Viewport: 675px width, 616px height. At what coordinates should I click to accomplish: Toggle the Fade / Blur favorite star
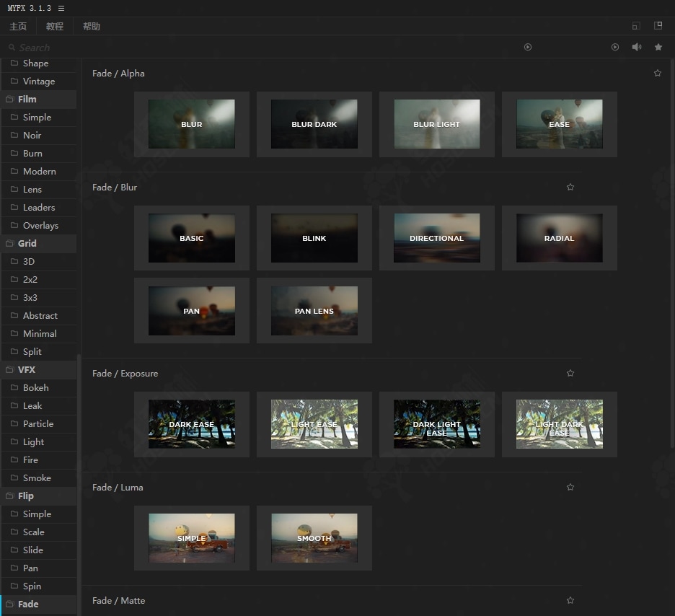pos(570,188)
